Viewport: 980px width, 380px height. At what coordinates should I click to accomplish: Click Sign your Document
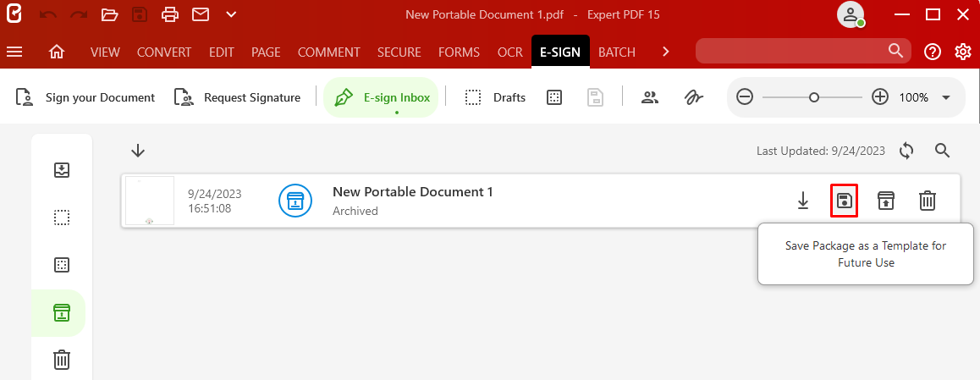[85, 97]
